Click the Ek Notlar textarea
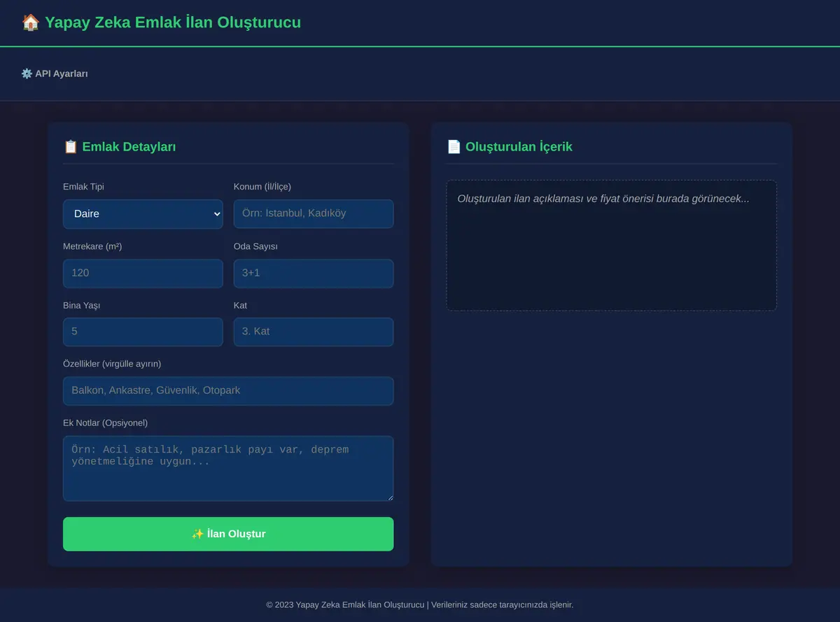 (228, 469)
